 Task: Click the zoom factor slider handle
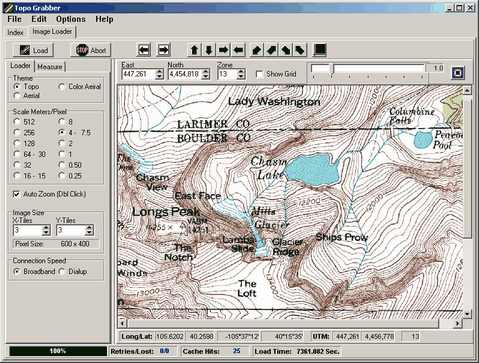tap(331, 68)
